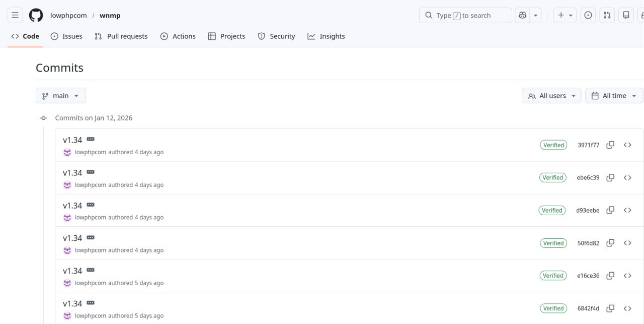Open Copilot chat icon

tap(523, 15)
